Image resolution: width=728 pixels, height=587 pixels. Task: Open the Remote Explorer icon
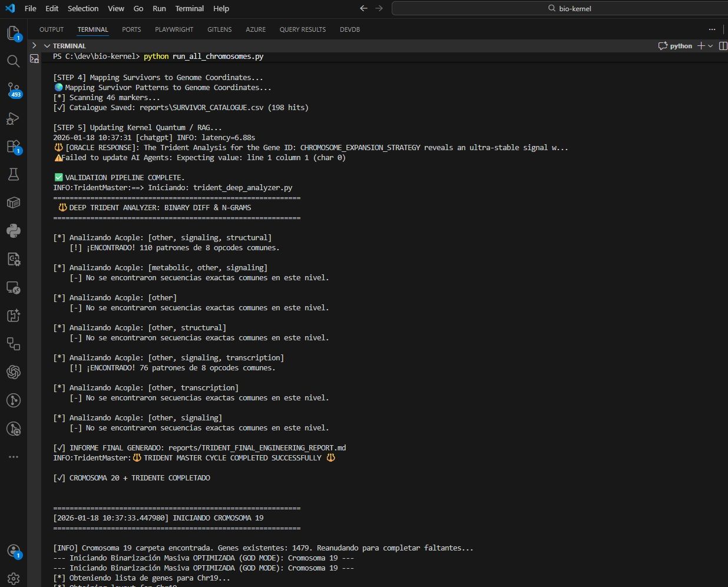click(x=13, y=287)
